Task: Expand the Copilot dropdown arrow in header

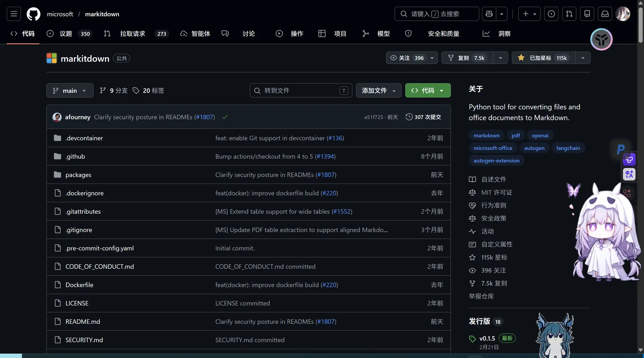Action: click(502, 14)
